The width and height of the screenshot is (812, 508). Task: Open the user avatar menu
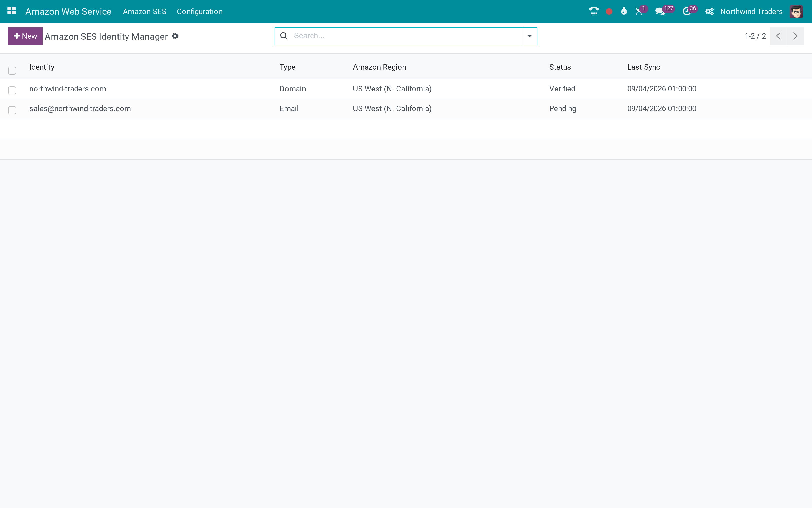[x=796, y=12]
